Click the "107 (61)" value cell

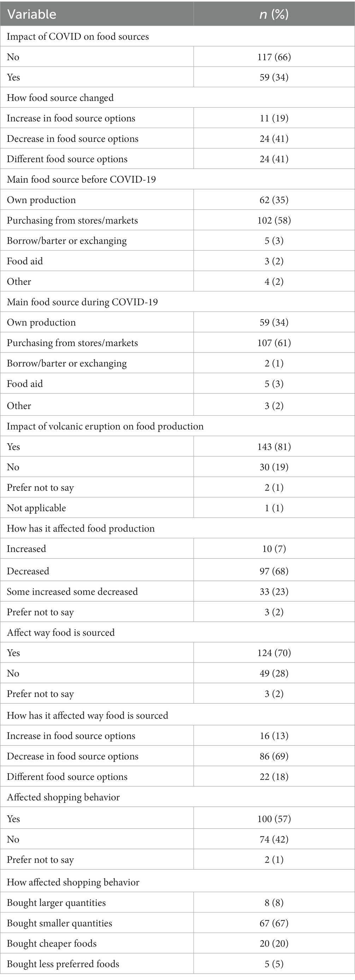coord(274,343)
